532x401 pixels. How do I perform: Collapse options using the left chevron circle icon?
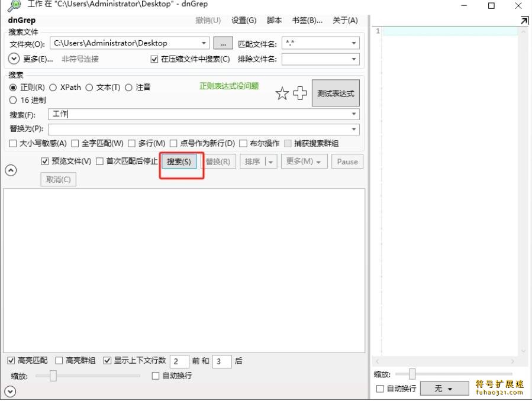click(x=10, y=170)
